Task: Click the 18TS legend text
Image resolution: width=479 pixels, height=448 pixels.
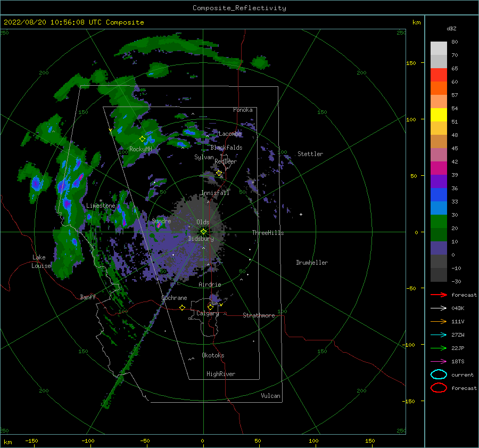Action: point(458,362)
